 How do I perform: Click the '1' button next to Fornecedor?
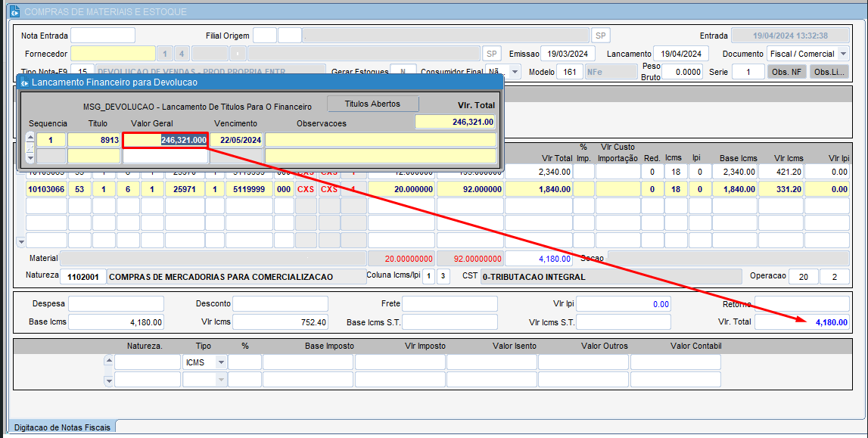pyautogui.click(x=164, y=54)
